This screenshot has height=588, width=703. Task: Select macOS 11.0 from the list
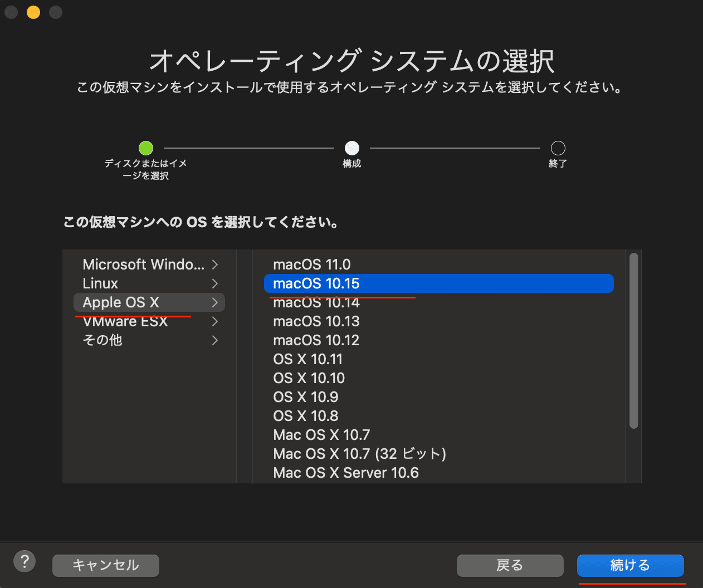311,264
